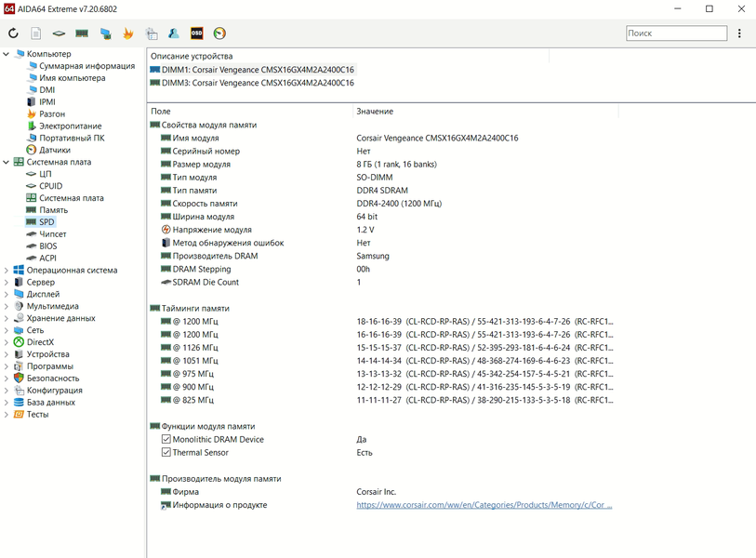Open the DMI tree item
Viewport: 756px width, 558px height.
click(47, 90)
